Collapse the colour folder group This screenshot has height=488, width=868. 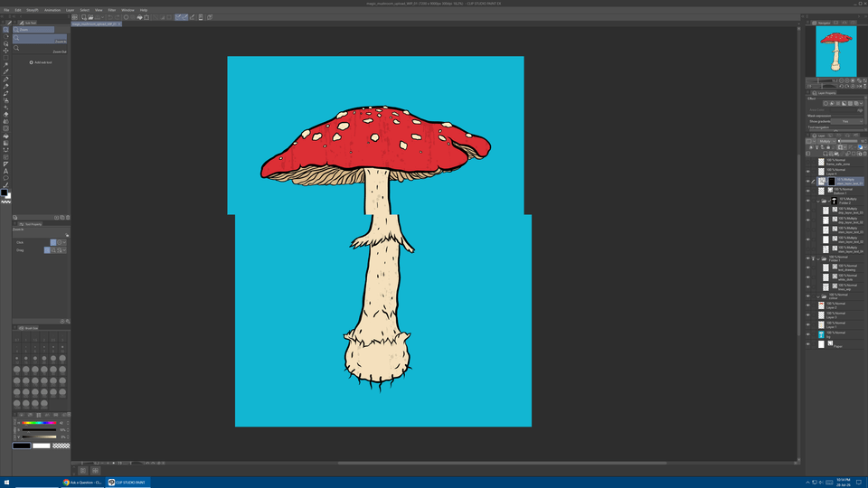(x=818, y=296)
